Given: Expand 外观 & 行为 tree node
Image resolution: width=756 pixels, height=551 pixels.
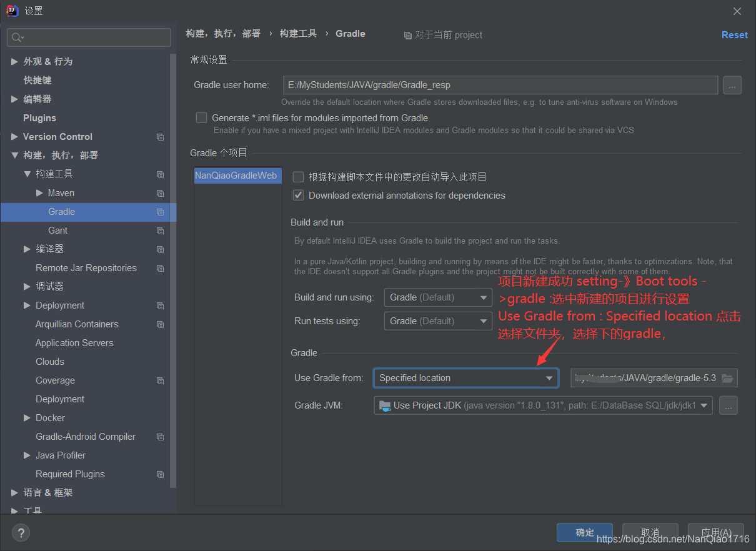Looking at the screenshot, I should pyautogui.click(x=14, y=61).
